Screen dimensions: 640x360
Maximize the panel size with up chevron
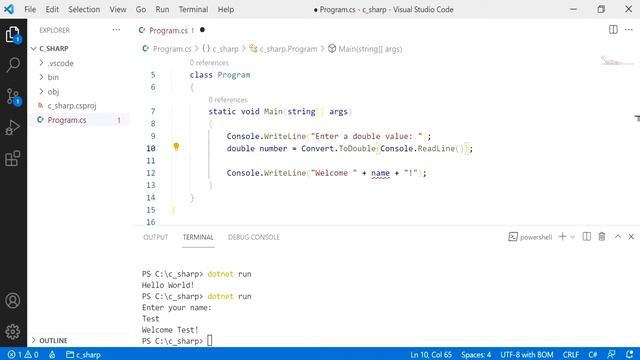click(618, 237)
